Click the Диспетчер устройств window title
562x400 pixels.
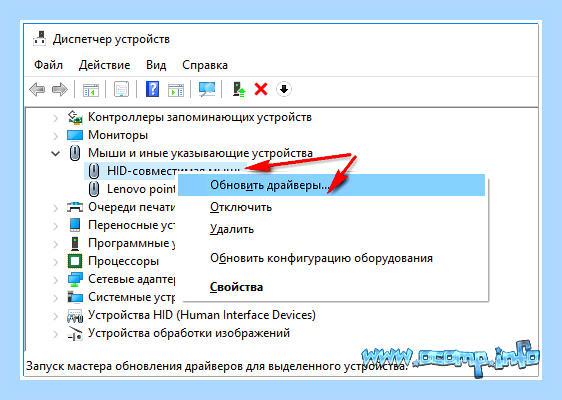(111, 39)
